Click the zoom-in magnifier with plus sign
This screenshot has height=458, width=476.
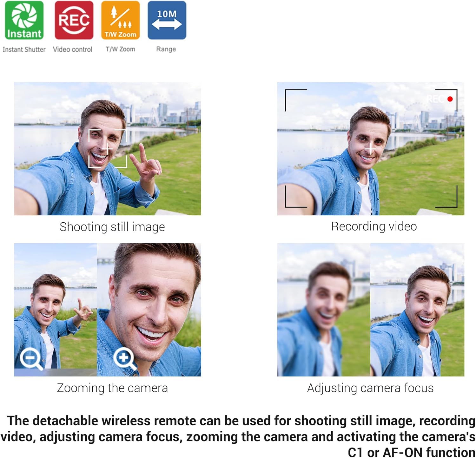coord(125,358)
